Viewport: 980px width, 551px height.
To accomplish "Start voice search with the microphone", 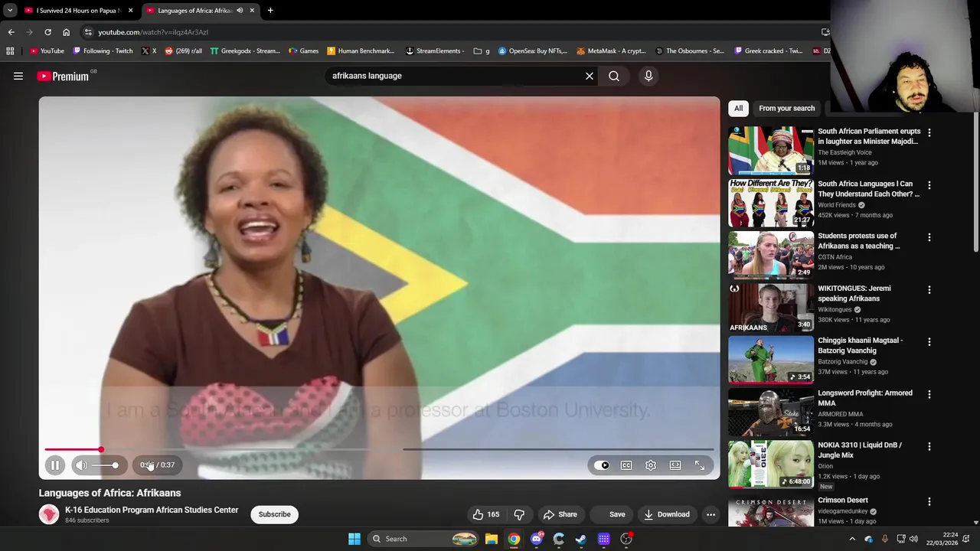I will [x=648, y=76].
